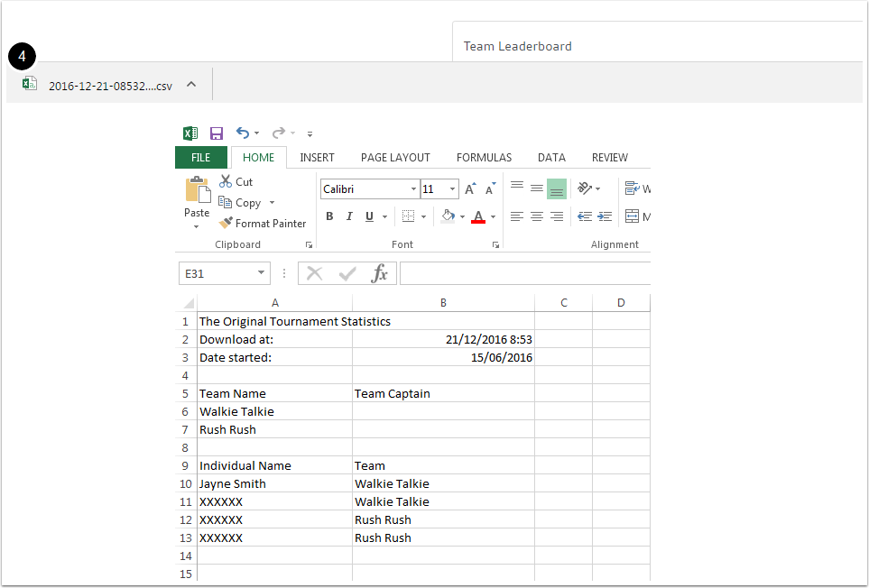Toggle underline formatting
Screen dimensions: 869x588
(369, 216)
